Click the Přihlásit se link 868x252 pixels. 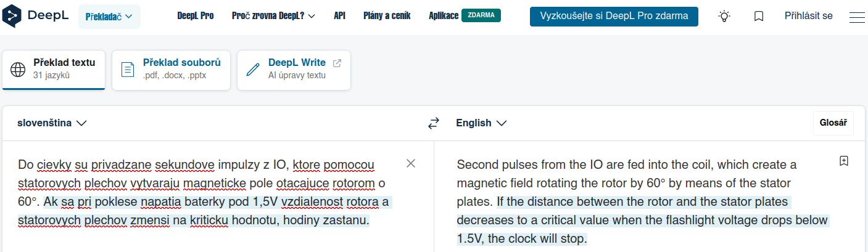(808, 16)
